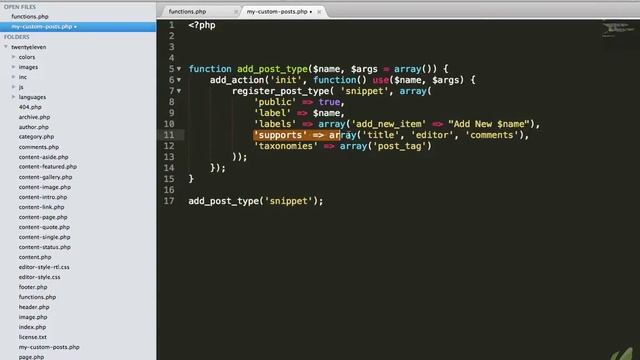Click the highlighted 'supports' selection

tap(296, 135)
